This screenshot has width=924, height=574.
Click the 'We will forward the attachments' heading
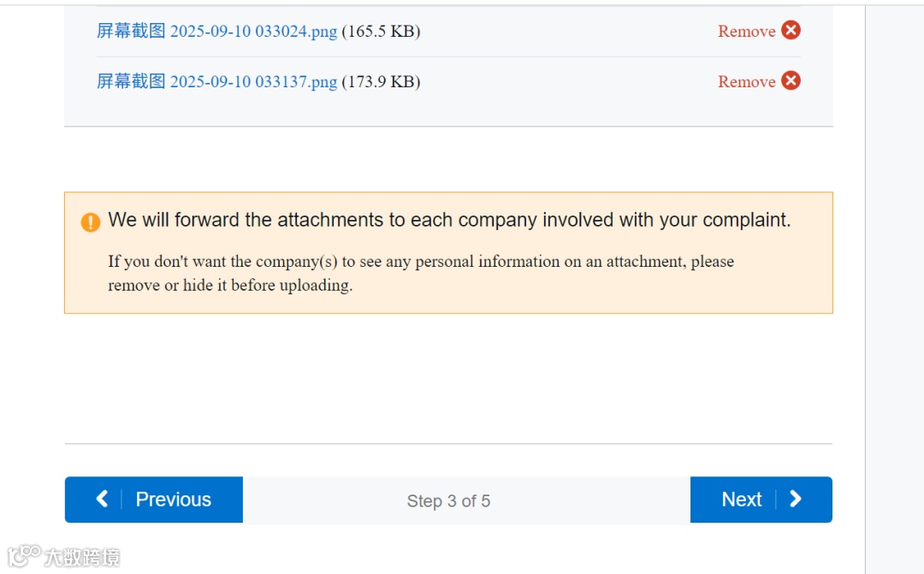pyautogui.click(x=449, y=220)
